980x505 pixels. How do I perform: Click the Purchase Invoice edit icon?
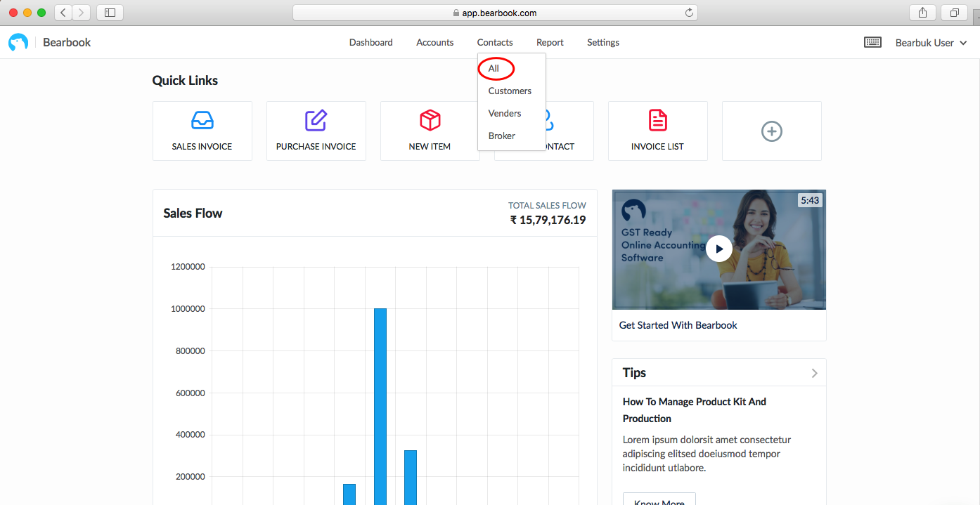(316, 120)
